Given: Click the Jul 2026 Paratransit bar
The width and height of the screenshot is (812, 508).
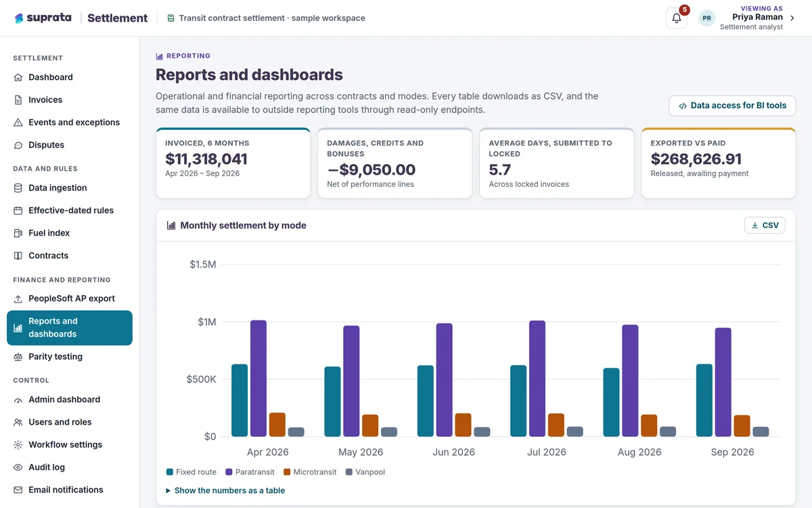Looking at the screenshot, I should (x=537, y=379).
